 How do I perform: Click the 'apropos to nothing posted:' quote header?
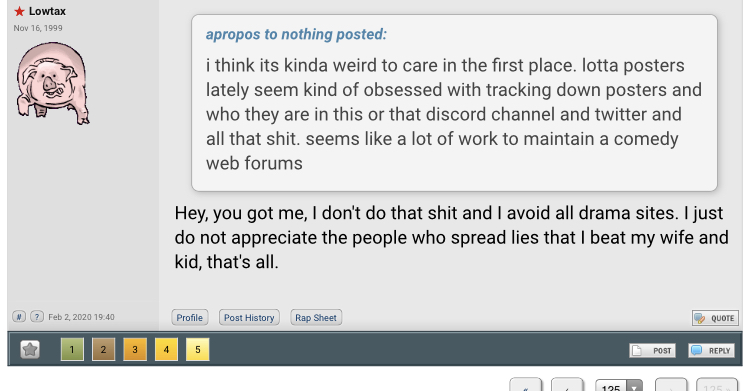(x=296, y=34)
